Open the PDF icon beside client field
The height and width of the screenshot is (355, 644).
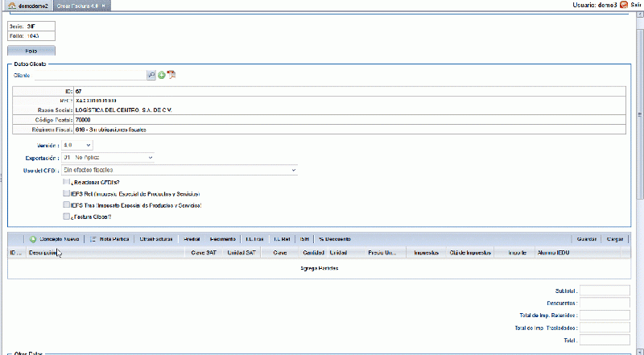click(x=171, y=75)
